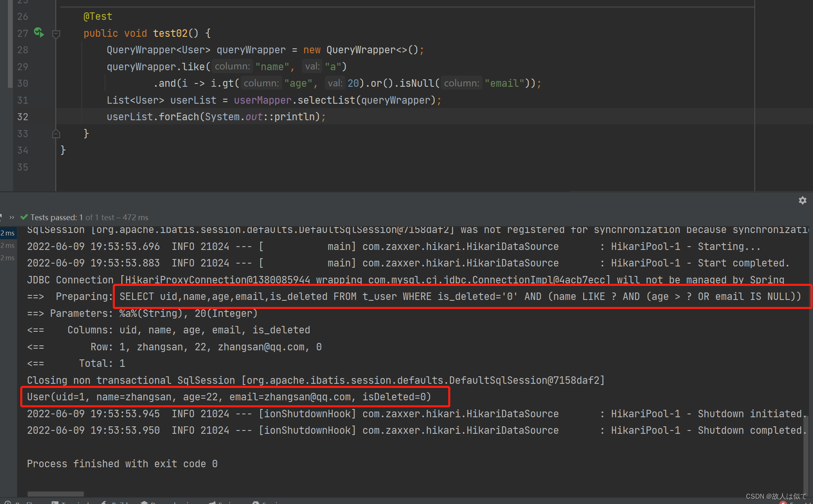Click the Process finished with exit code 0 line
The width and height of the screenshot is (813, 504).
click(122, 464)
